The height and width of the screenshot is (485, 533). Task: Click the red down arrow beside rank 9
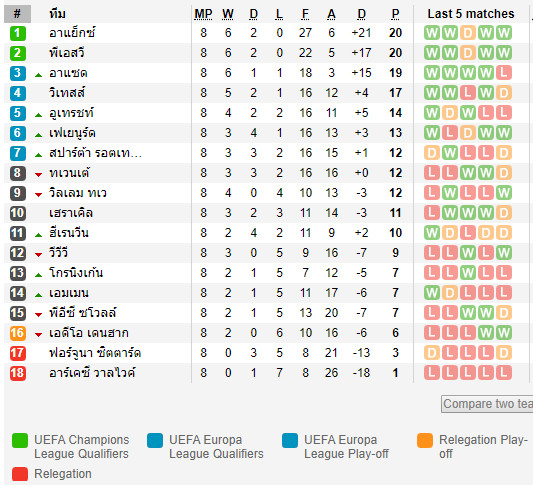[x=38, y=195]
